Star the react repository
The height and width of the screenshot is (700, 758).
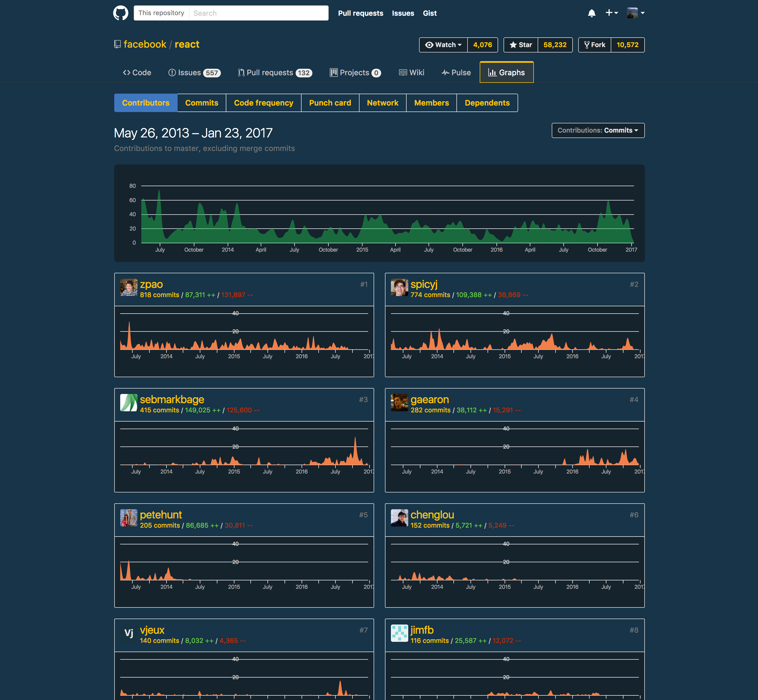tap(521, 45)
